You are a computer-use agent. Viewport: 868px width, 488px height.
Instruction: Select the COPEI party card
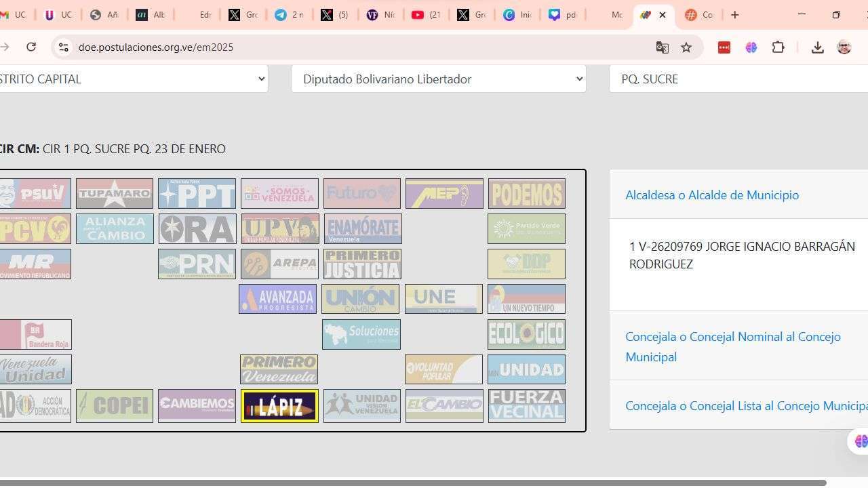(x=115, y=405)
